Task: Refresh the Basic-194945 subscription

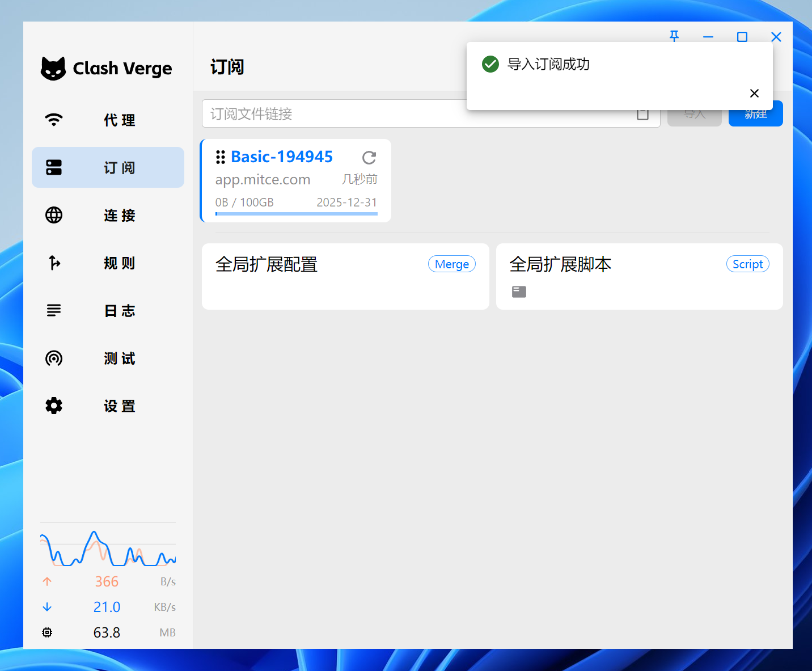Action: (369, 158)
